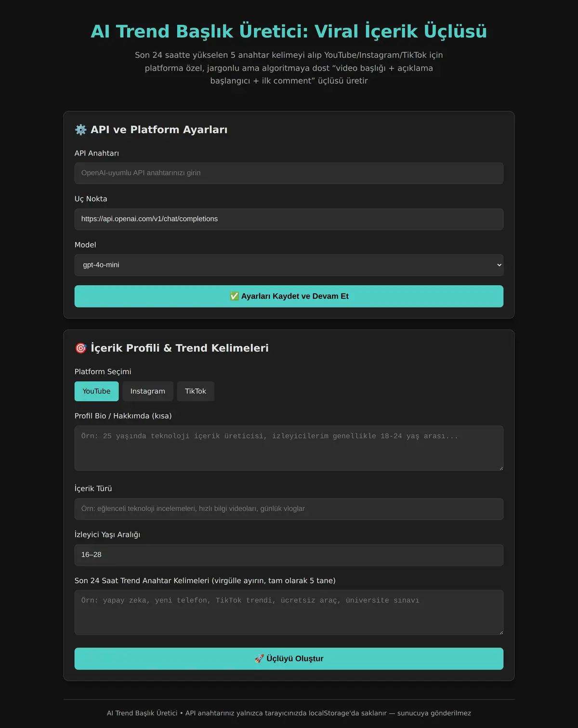This screenshot has height=728, width=578.
Task: Click the footer localStorage notice text
Action: [289, 713]
